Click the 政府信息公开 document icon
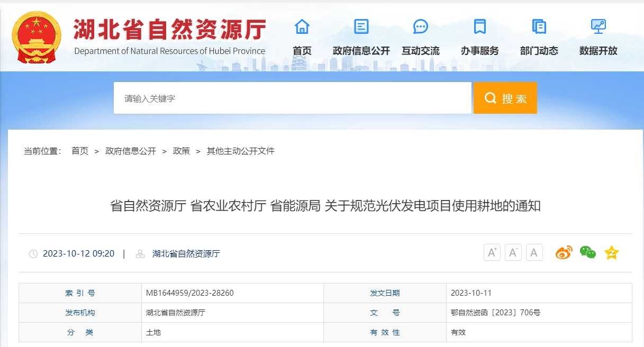The width and height of the screenshot is (644, 347). click(361, 26)
